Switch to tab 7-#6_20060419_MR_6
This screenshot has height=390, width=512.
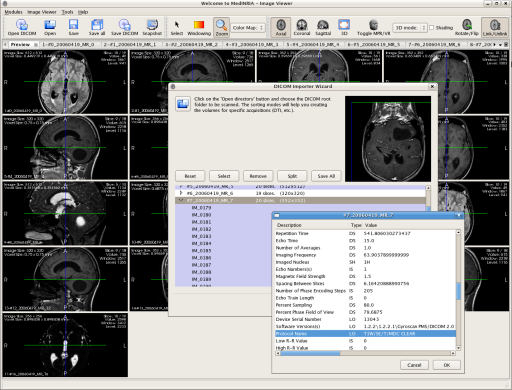434,44
